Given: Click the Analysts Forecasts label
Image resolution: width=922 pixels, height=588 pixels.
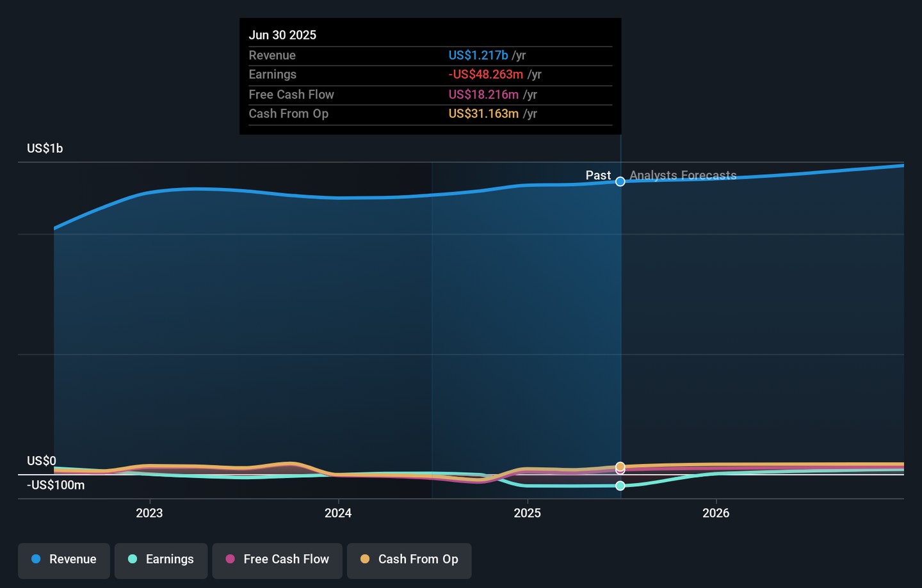Looking at the screenshot, I should click(683, 175).
